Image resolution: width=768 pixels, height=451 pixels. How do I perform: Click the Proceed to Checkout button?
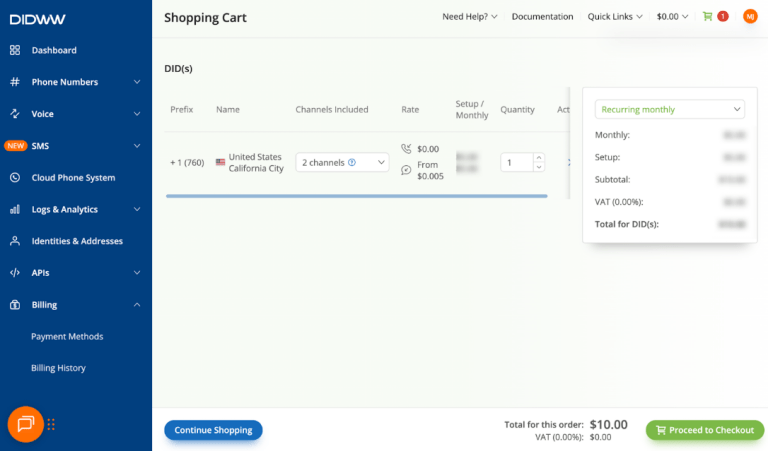pos(704,430)
